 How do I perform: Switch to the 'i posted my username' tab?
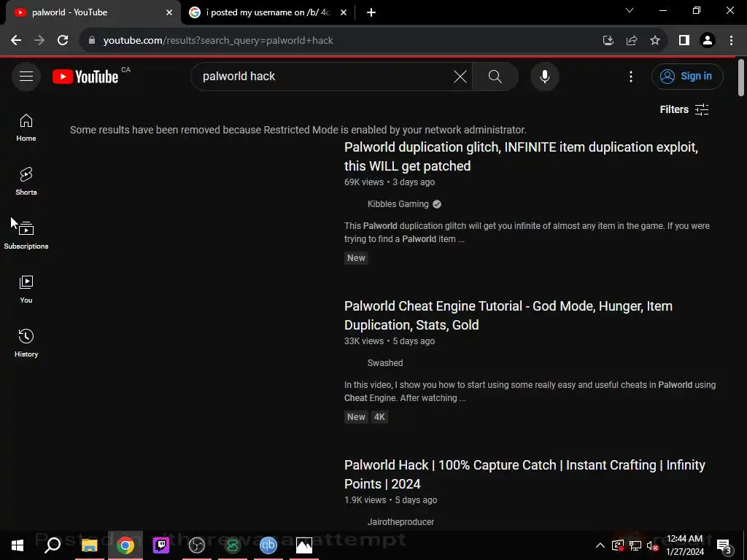point(268,12)
